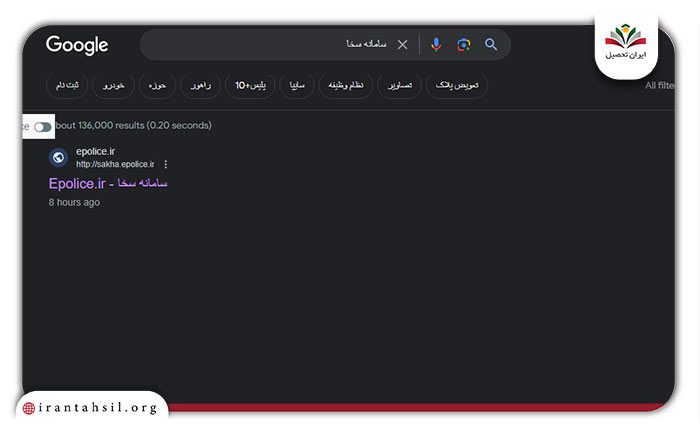Select the ثبت نام filter chip
The width and height of the screenshot is (700, 430).
point(67,85)
